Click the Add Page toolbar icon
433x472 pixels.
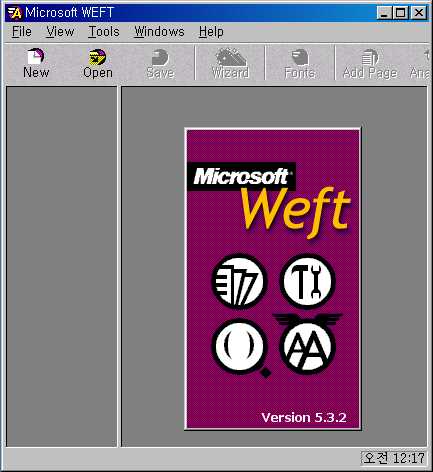[x=370, y=63]
